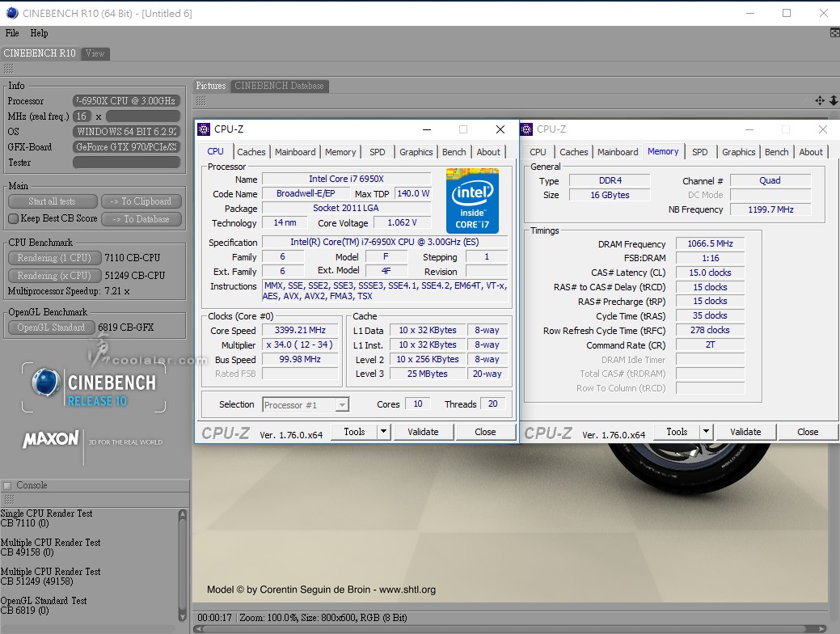Image resolution: width=840 pixels, height=634 pixels.
Task: Open Caches tab in the Memory CPU-Z window
Action: pos(574,152)
